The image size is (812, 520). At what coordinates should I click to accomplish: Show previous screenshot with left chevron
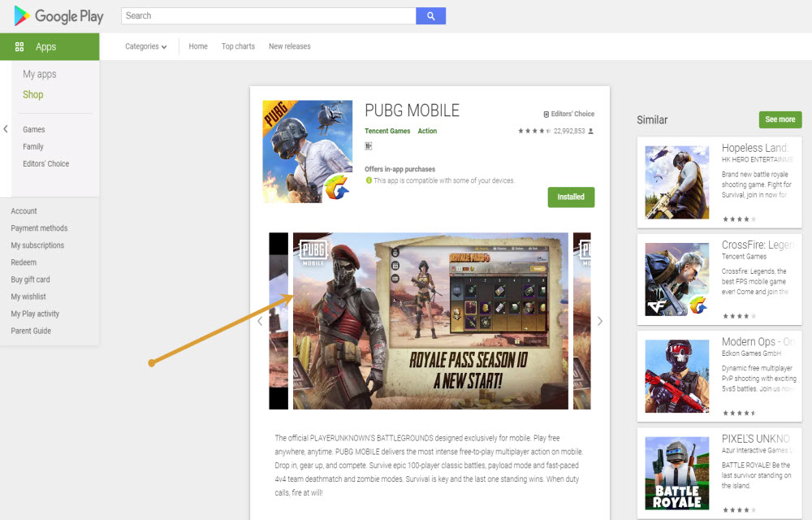click(260, 321)
